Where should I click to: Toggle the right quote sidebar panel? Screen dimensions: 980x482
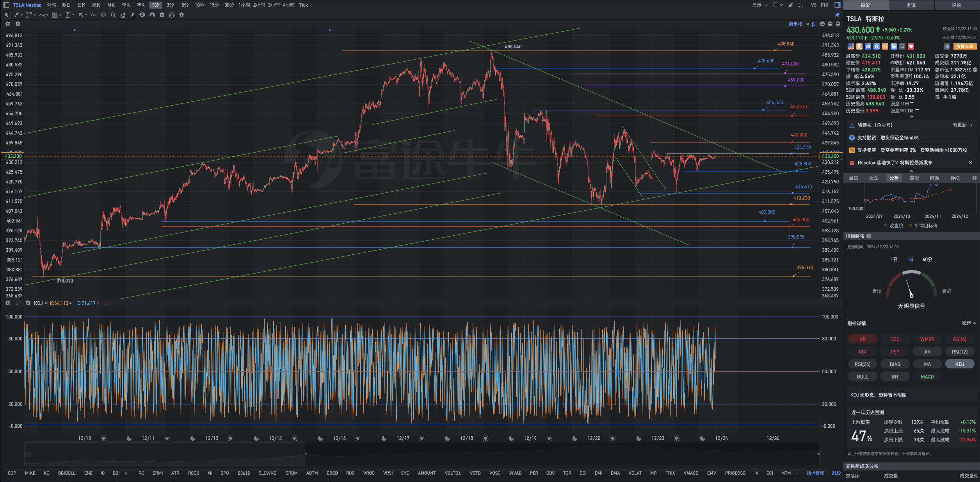[x=838, y=5]
